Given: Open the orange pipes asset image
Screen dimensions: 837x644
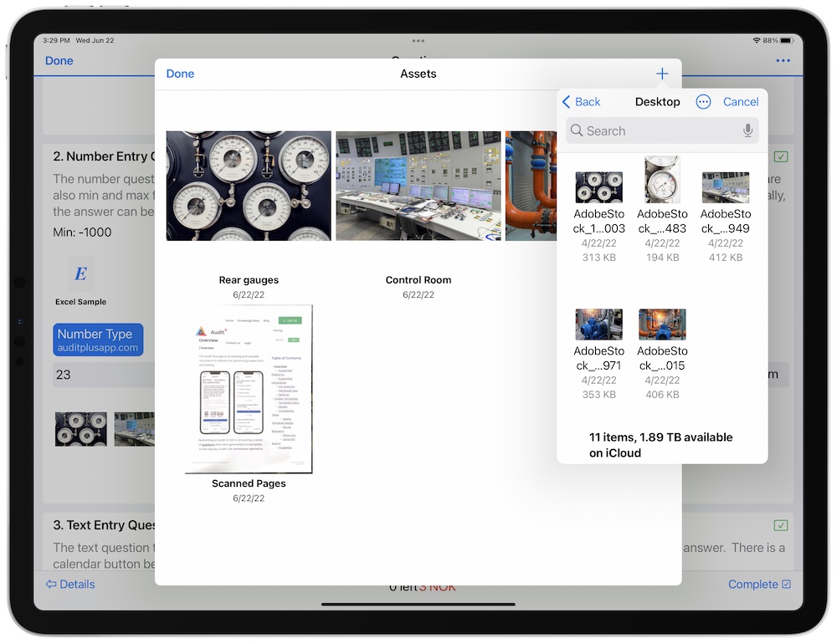Looking at the screenshot, I should 531,186.
